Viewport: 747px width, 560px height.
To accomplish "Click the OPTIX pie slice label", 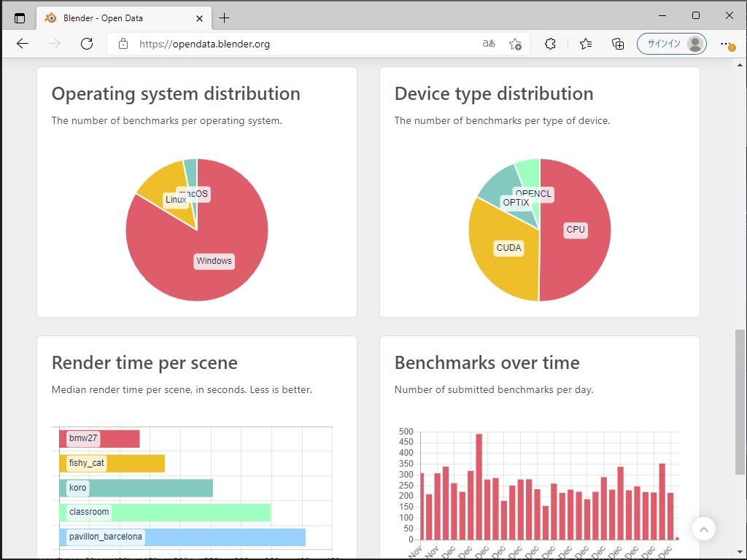I will coord(516,203).
